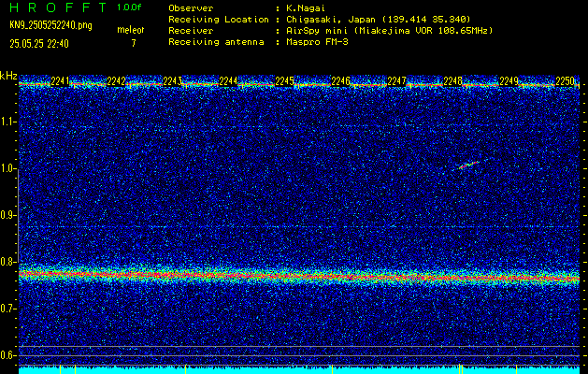Click the 2250 time label
This screenshot has height=374, width=588.
click(x=565, y=81)
